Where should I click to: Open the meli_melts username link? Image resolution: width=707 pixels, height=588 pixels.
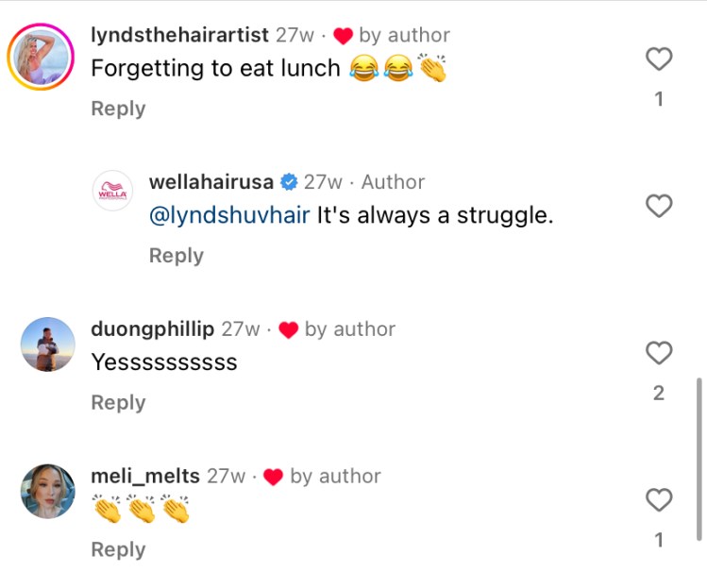pyautogui.click(x=144, y=477)
